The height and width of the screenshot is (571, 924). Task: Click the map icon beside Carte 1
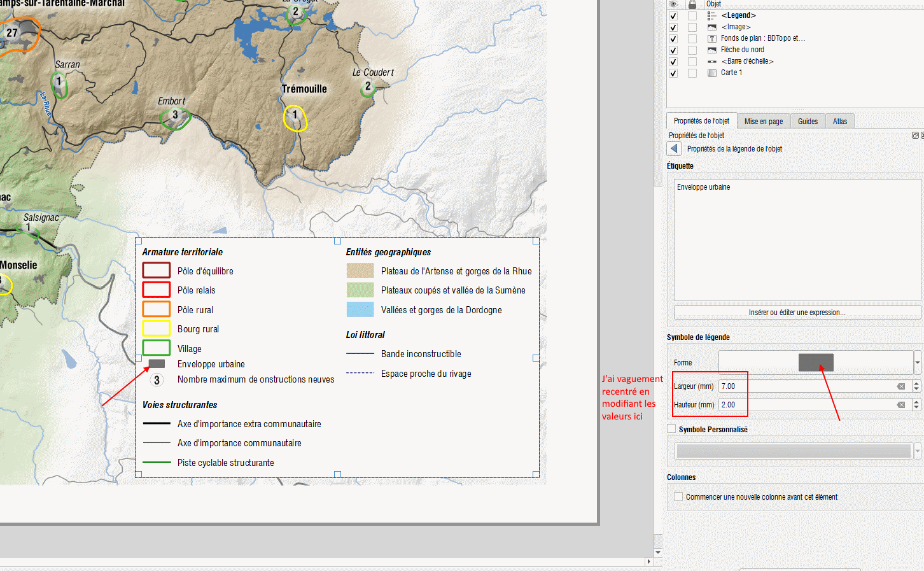click(712, 73)
